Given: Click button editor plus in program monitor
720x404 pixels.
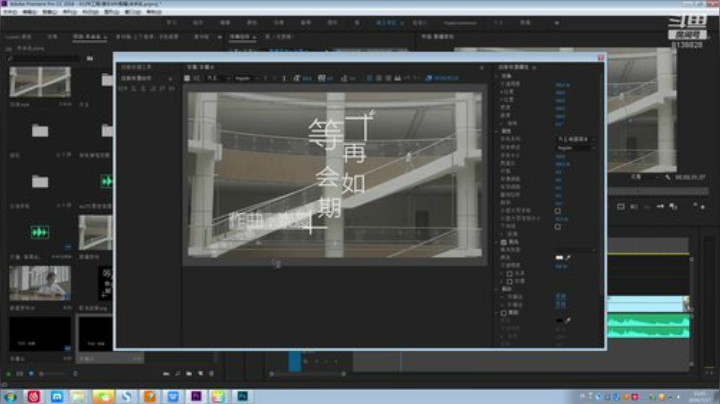Looking at the screenshot, I should pyautogui.click(x=703, y=207).
